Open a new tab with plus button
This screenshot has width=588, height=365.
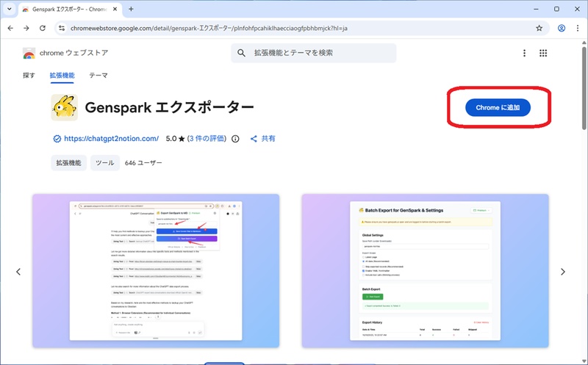(x=131, y=9)
